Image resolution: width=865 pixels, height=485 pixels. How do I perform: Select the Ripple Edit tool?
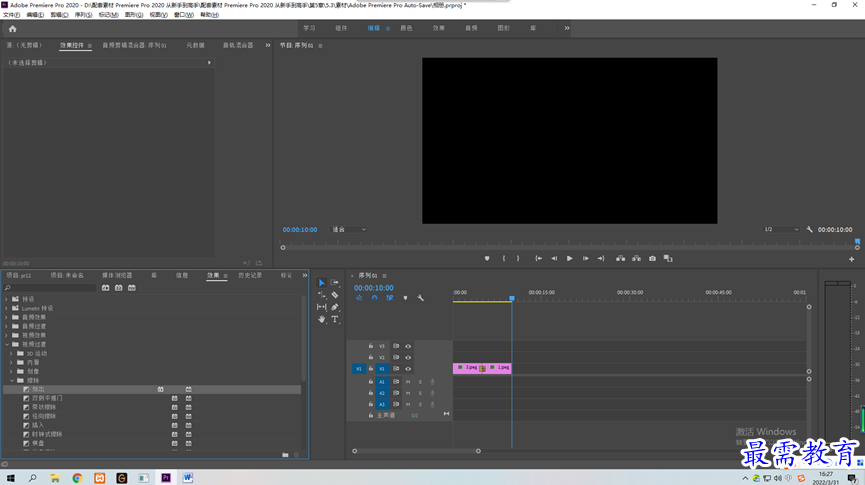pyautogui.click(x=322, y=295)
